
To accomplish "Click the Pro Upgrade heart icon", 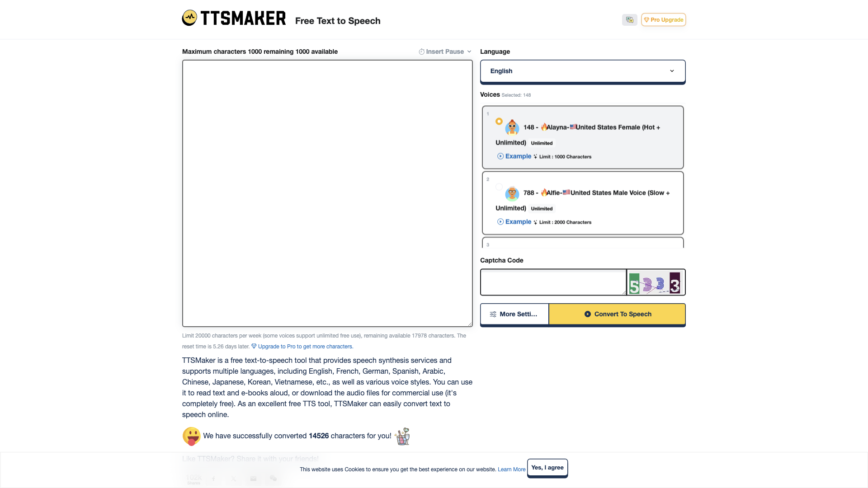I will pyautogui.click(x=647, y=20).
